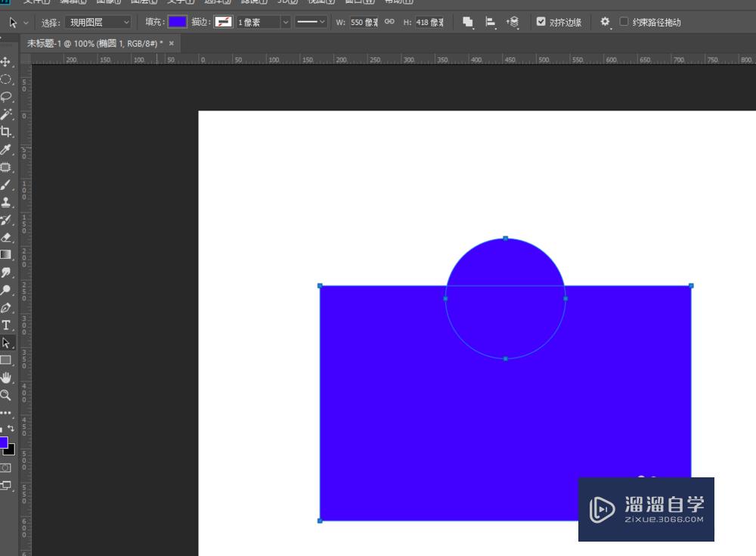This screenshot has height=556, width=756.
Task: Select the Patch healing tool
Action: (x=6, y=167)
